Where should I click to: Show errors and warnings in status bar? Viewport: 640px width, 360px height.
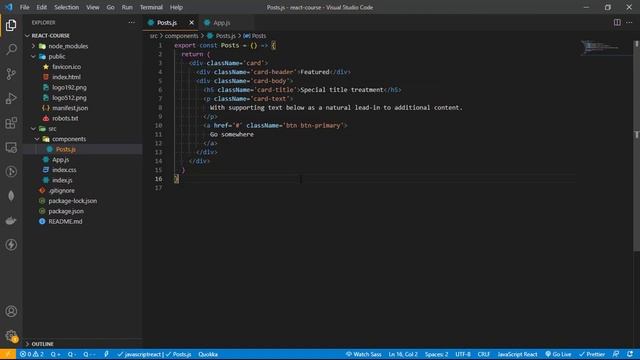click(32, 354)
